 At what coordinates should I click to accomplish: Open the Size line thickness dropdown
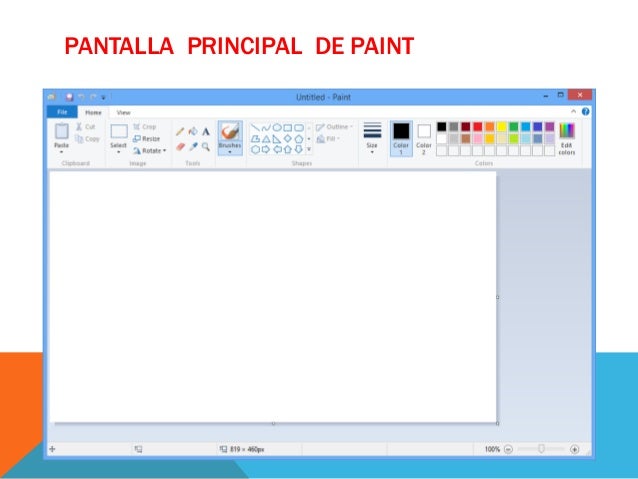click(x=372, y=138)
